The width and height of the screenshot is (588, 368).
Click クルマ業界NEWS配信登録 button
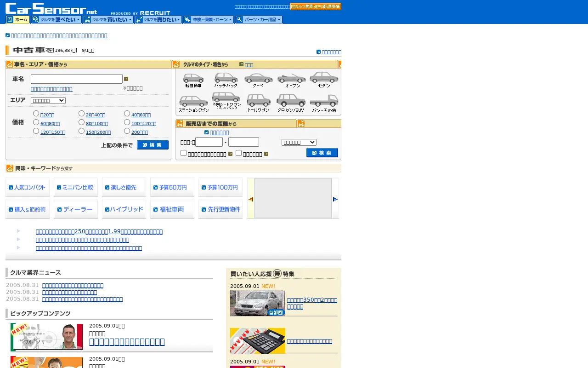[316, 6]
